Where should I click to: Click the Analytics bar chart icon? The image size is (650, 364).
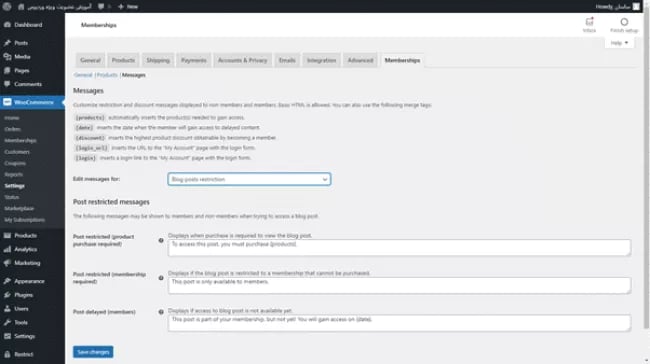(7, 249)
